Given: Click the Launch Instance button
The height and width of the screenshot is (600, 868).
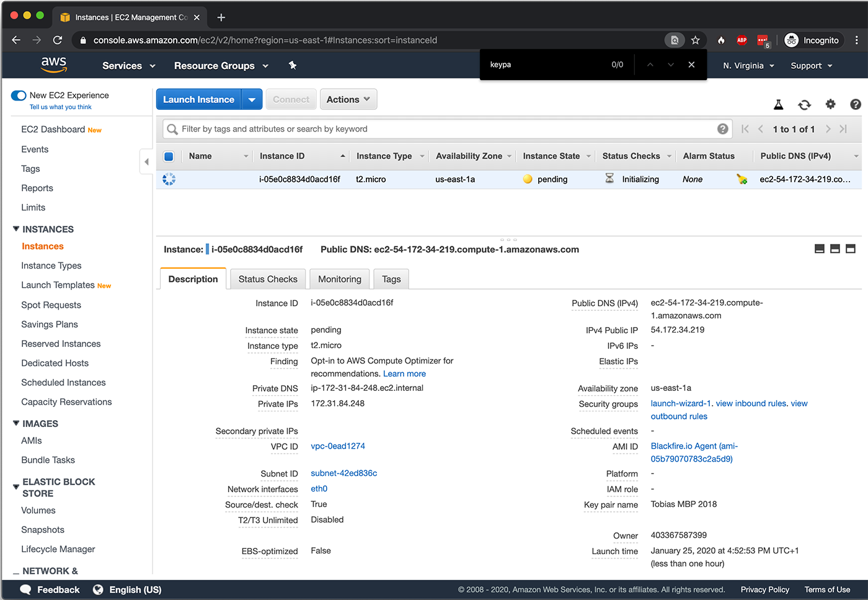Looking at the screenshot, I should [198, 99].
